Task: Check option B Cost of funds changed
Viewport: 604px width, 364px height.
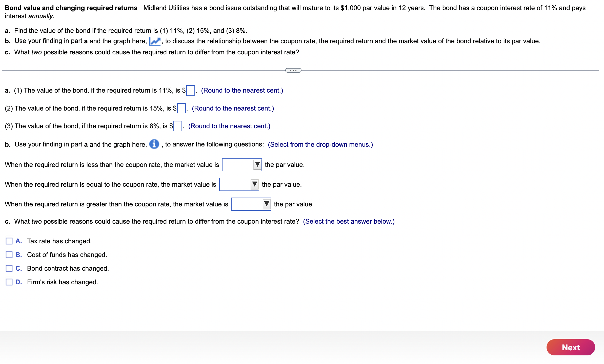Action: (x=9, y=255)
